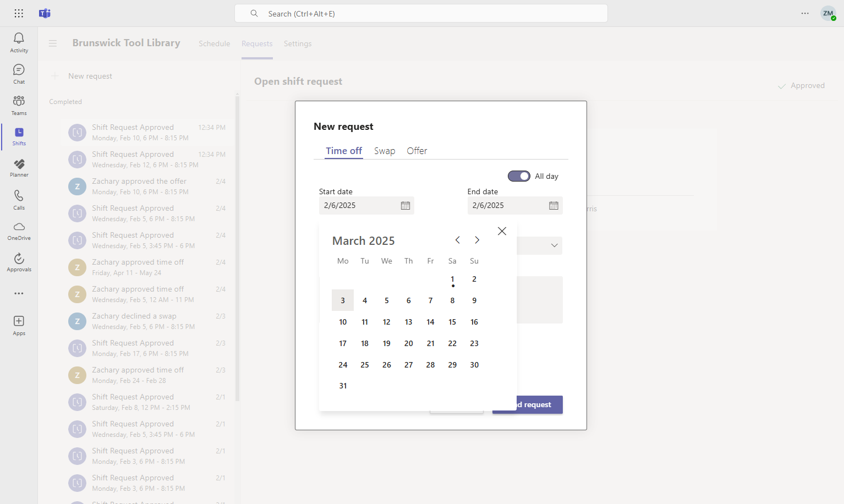The width and height of the screenshot is (844, 504).
Task: Open the OneDrive cloud icon
Action: [19, 231]
